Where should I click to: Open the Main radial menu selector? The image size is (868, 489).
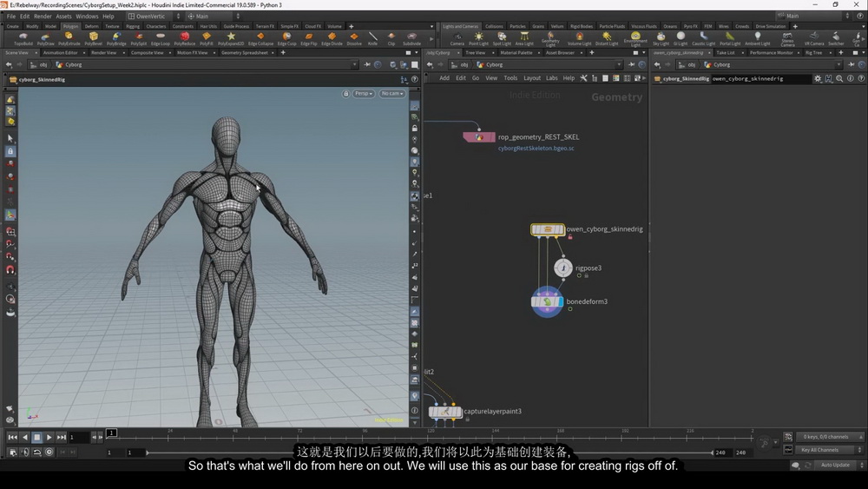coord(214,16)
